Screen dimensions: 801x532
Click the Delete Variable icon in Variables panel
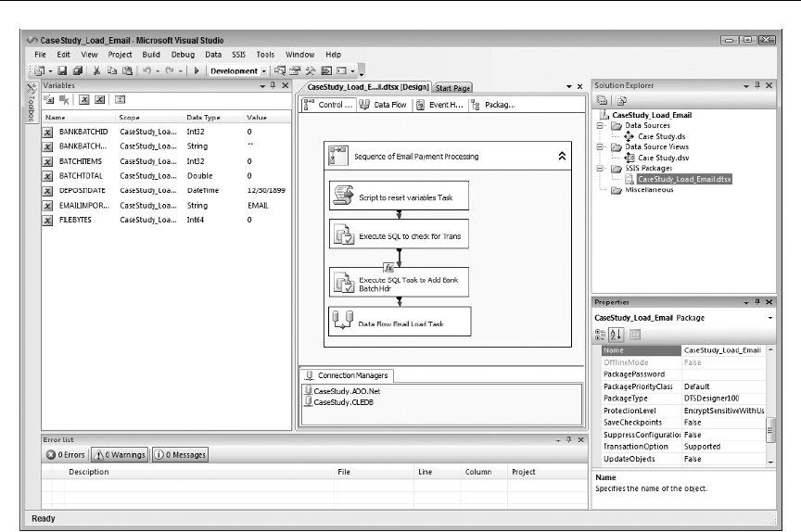point(64,99)
